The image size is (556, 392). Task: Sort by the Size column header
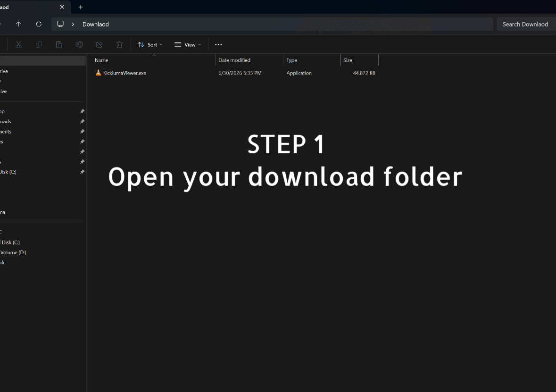(x=348, y=60)
